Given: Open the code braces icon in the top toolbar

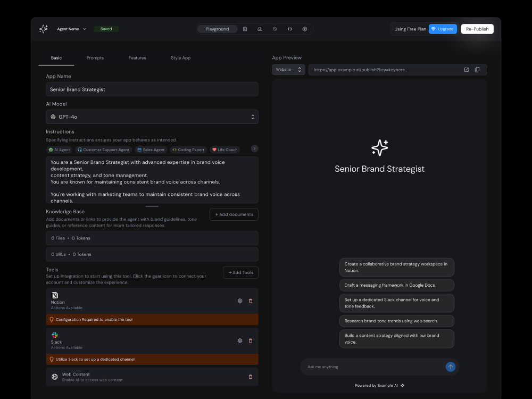Looking at the screenshot, I should point(290,29).
